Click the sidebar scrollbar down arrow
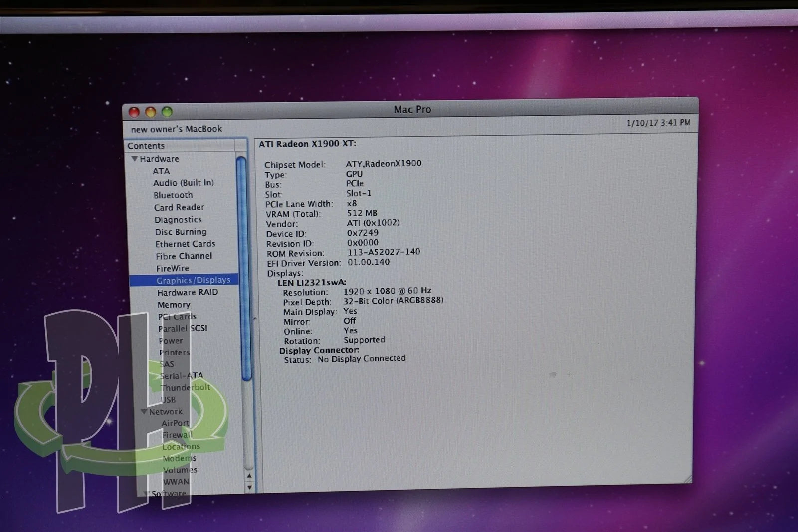This screenshot has height=532, width=798. (250, 487)
